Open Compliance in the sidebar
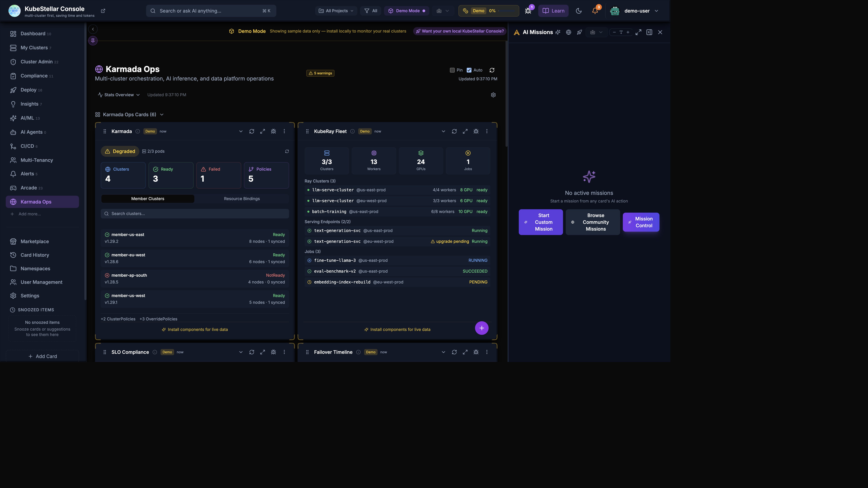The image size is (868, 488). [x=34, y=76]
